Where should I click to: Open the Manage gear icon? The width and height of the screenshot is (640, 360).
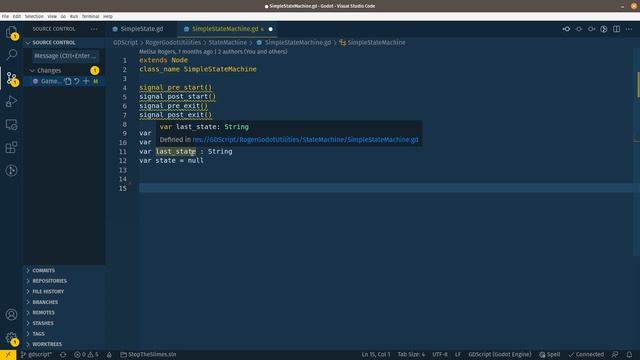pos(11,338)
